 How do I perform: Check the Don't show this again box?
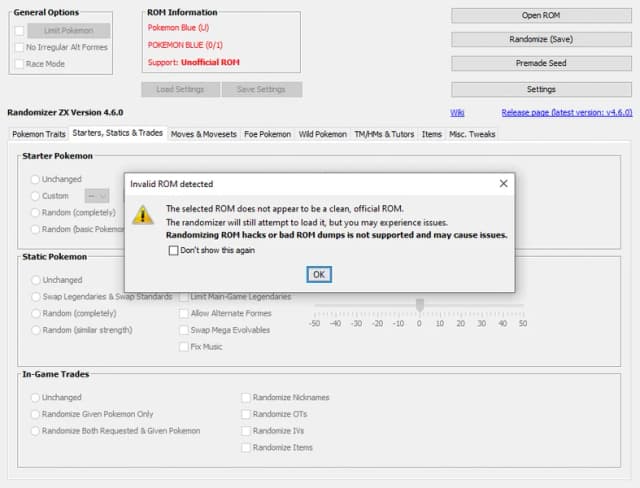tap(173, 250)
